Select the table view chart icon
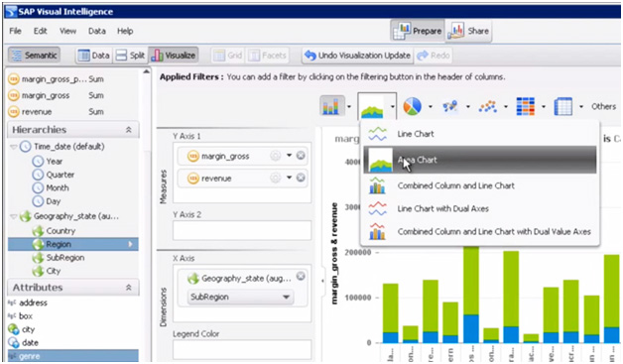The image size is (623, 364). (563, 106)
